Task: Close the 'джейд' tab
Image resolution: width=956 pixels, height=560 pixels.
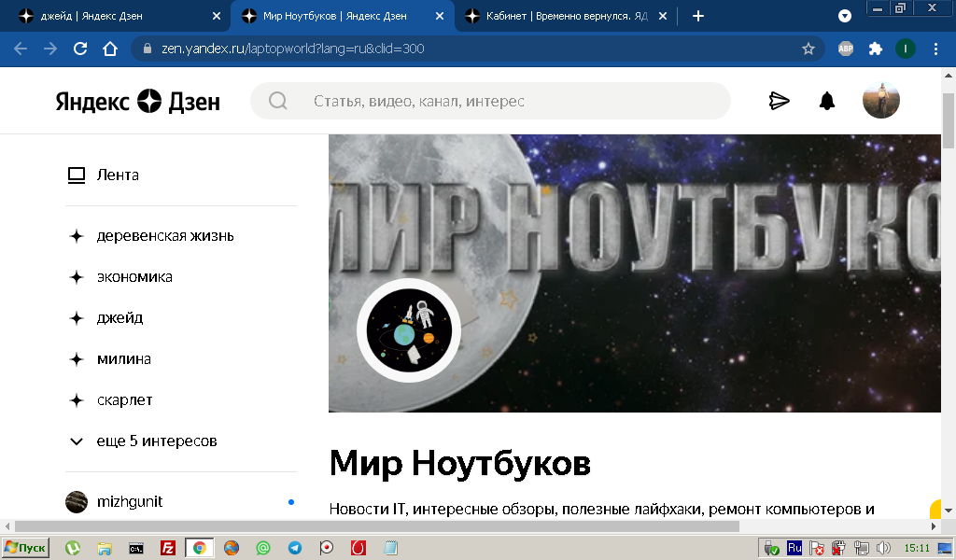Action: [217, 17]
